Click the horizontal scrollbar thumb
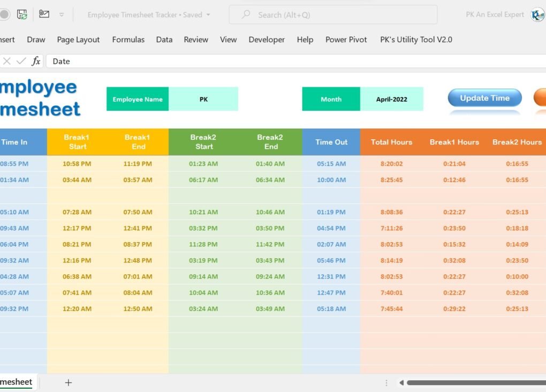The width and height of the screenshot is (546, 392). tap(476, 382)
